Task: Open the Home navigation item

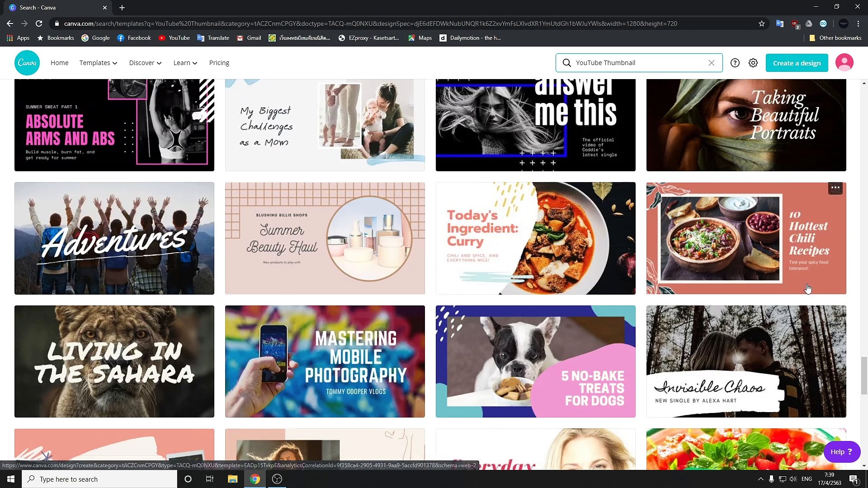Action: click(x=59, y=62)
